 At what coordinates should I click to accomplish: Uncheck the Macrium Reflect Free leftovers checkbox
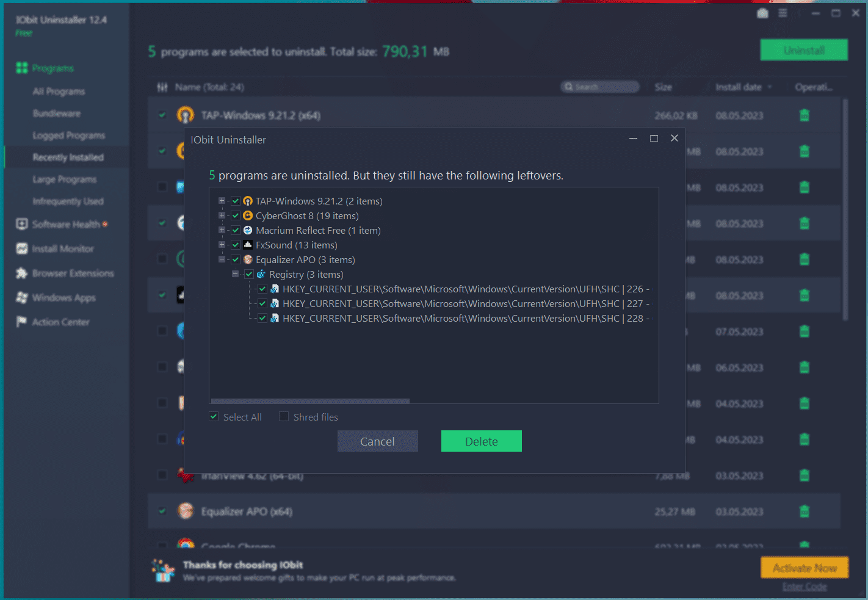pyautogui.click(x=236, y=230)
